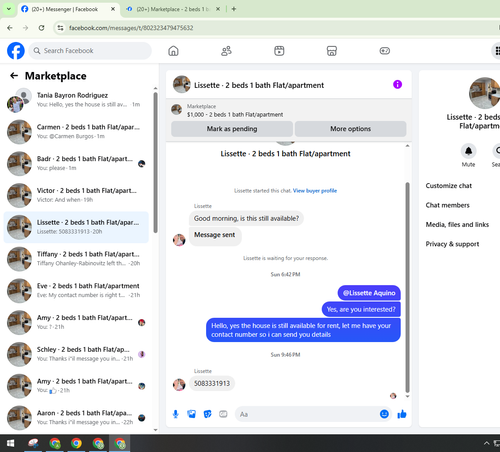The height and width of the screenshot is (452, 500).
Task: Open the Aaron 2 beds conversation
Action: (x=76, y=418)
